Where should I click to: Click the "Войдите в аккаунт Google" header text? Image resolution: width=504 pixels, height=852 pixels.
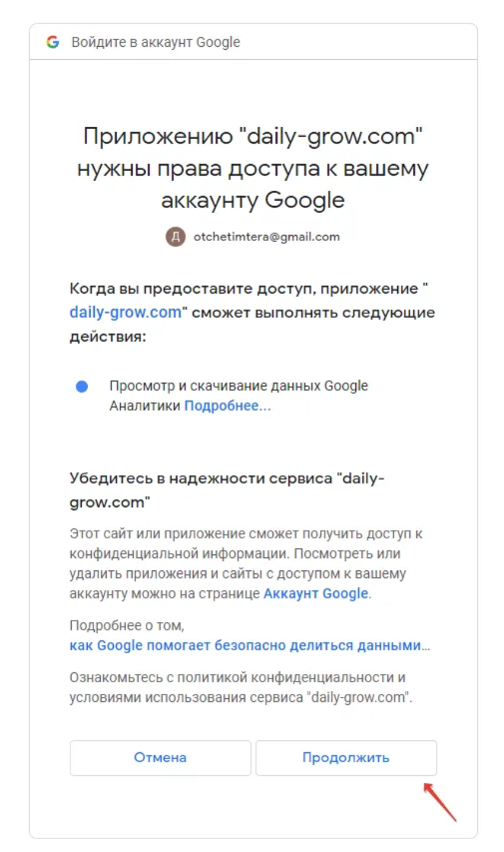pos(156,42)
